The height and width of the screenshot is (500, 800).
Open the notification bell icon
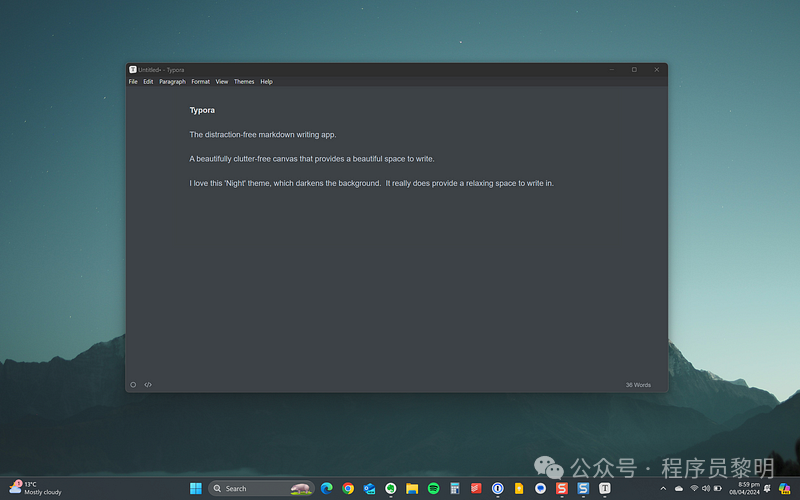point(767,488)
